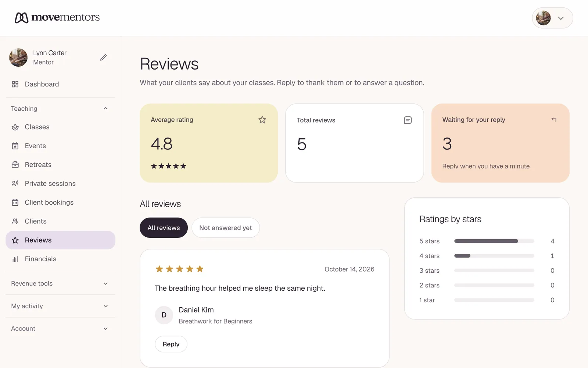Expand the My activity section

point(60,306)
